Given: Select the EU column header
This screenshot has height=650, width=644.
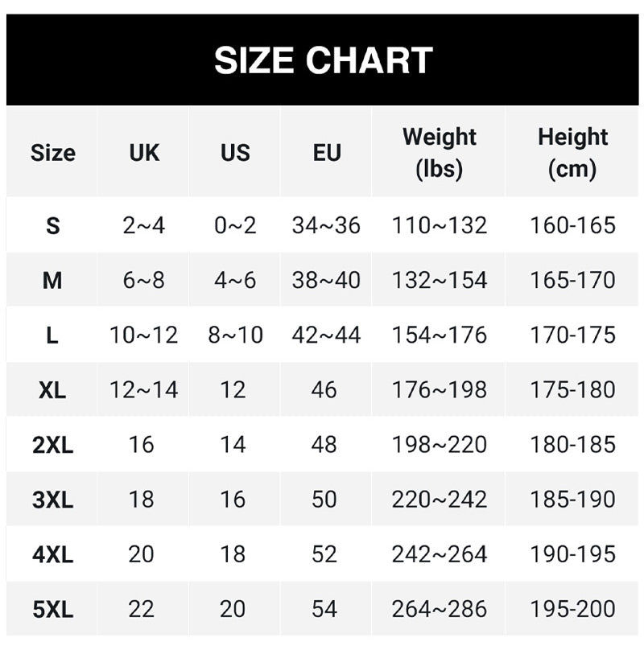Looking at the screenshot, I should [x=326, y=153].
